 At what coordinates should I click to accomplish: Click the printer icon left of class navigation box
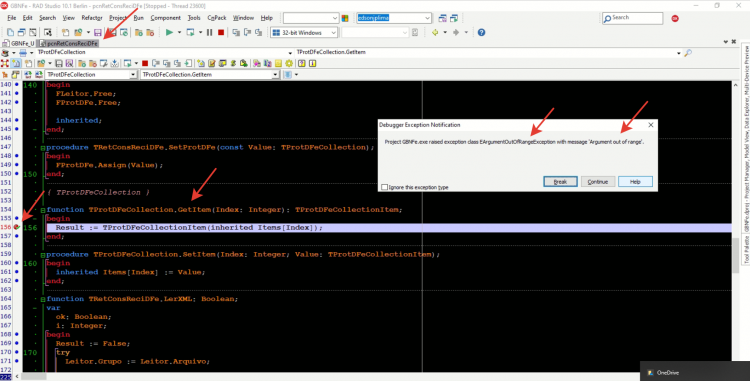(x=22, y=53)
